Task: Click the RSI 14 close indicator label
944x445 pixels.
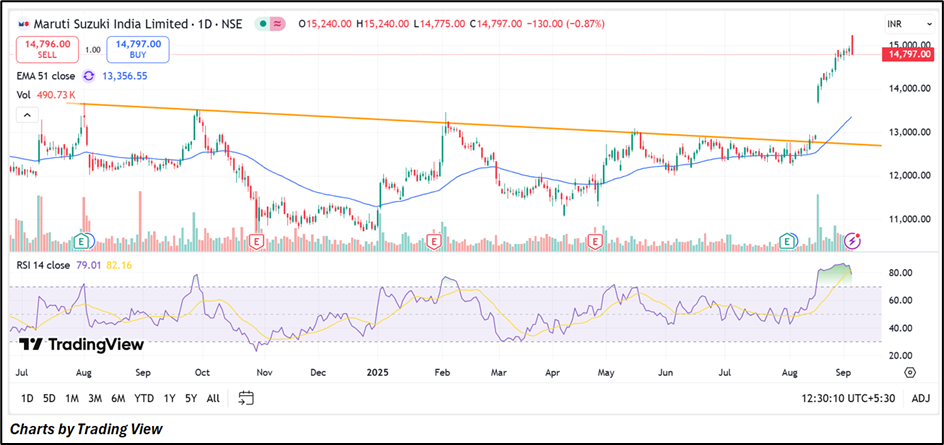Action: (45, 265)
